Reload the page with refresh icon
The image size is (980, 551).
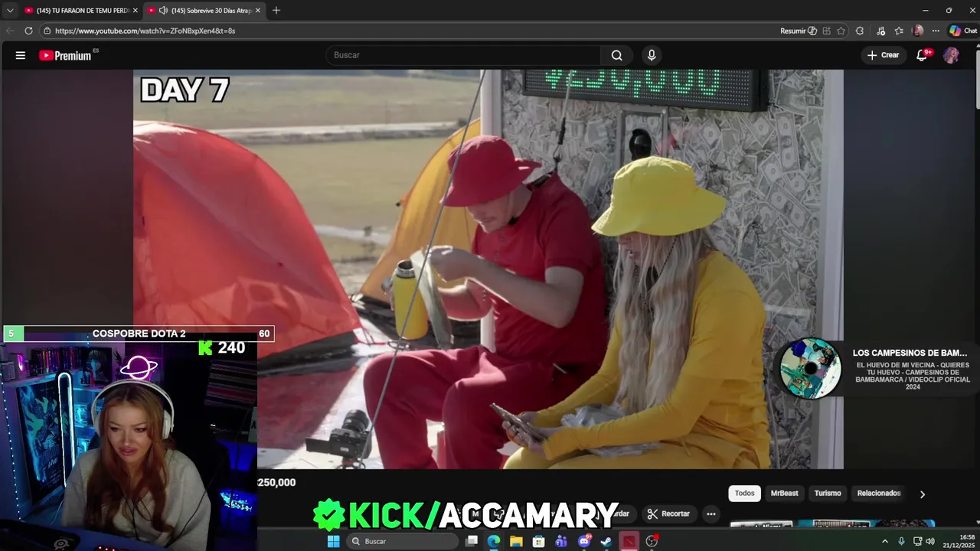click(x=28, y=31)
